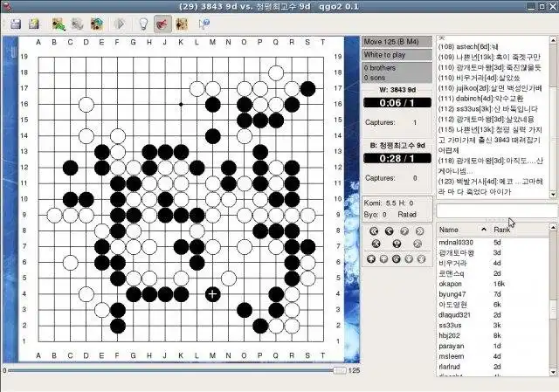559x392 pixels.
Task: Click Black's clock showing 0:28 / 1
Action: (397, 159)
